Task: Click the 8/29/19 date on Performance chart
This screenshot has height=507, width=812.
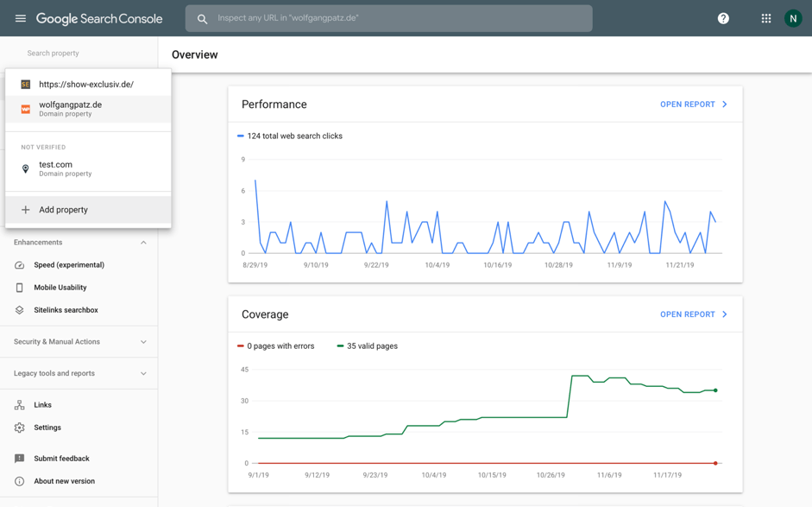Action: coord(255,265)
